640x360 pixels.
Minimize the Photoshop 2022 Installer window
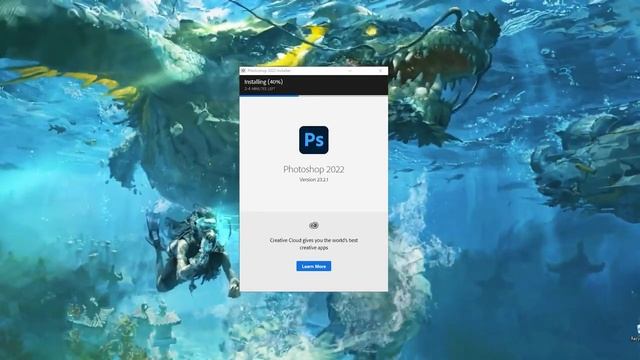[350, 71]
